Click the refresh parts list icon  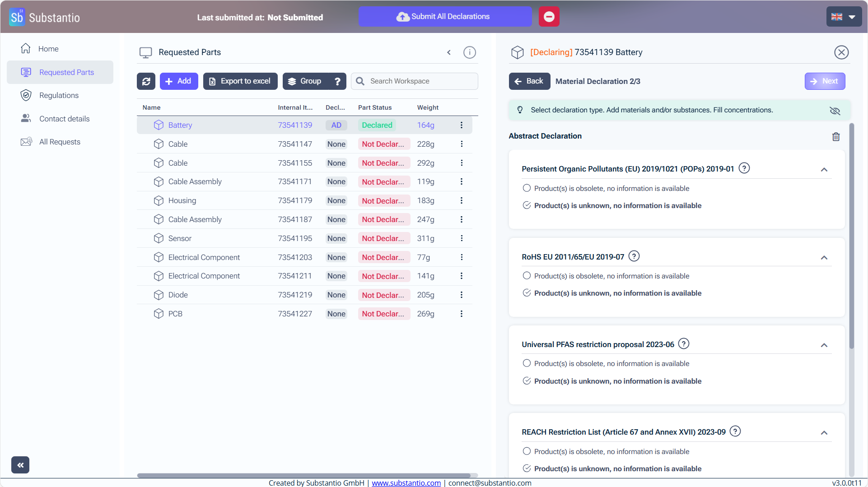(146, 81)
